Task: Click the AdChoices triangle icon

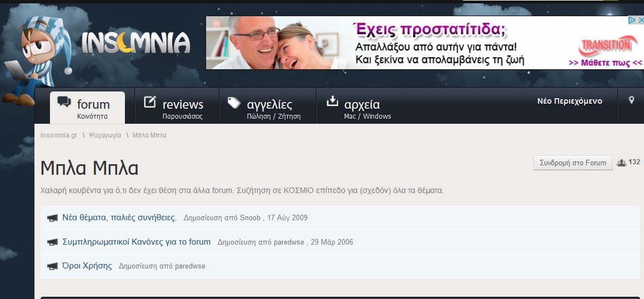Action: [632, 19]
